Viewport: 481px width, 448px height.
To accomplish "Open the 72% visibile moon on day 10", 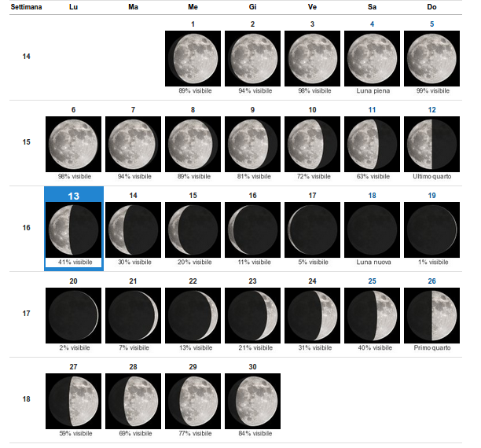I will pos(312,145).
